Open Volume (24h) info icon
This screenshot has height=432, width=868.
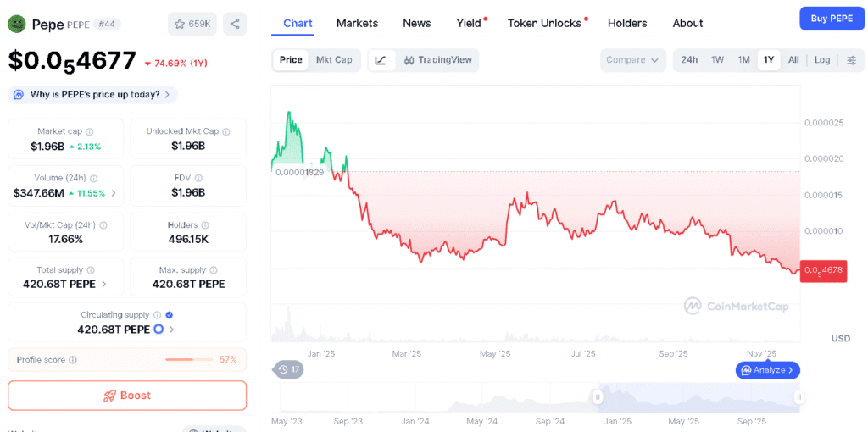[x=93, y=179]
